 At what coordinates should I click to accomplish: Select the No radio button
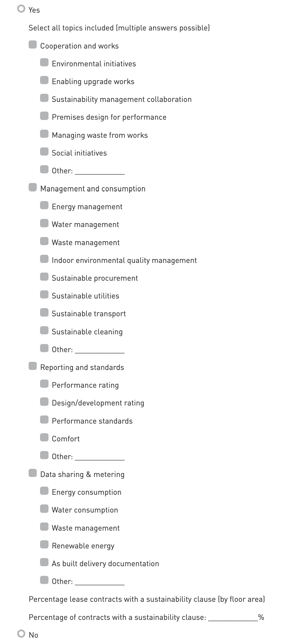[21, 634]
